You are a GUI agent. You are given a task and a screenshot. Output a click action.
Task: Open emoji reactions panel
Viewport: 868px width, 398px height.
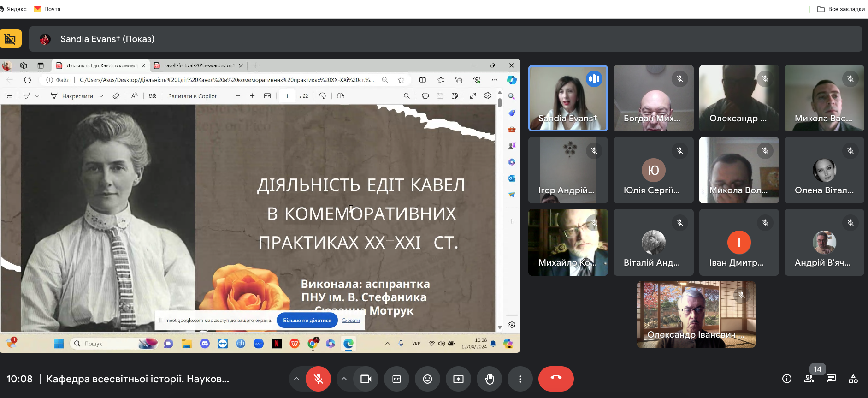click(427, 379)
